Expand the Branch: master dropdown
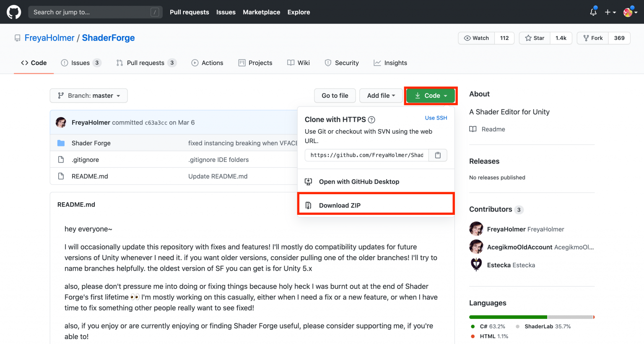Image resolution: width=644 pixels, height=344 pixels. pos(89,96)
